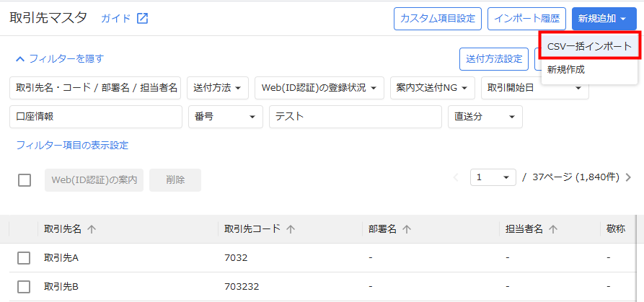Screen dimensions: 644x302
Task: Choose CSV一括インポート from the menu
Action: click(589, 46)
